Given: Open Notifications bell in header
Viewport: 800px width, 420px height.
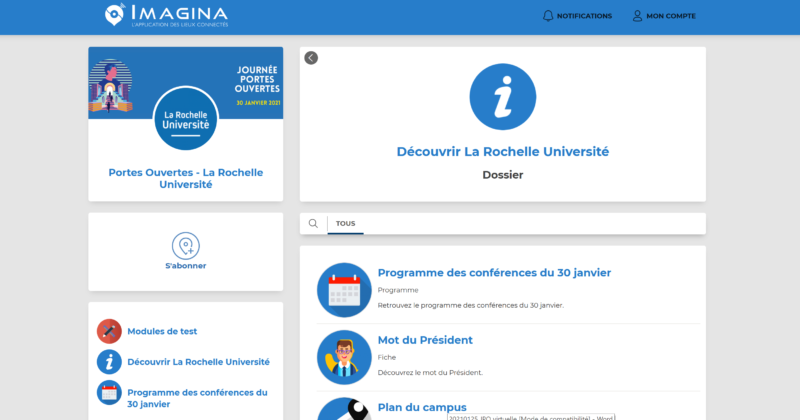Looking at the screenshot, I should pos(576,16).
